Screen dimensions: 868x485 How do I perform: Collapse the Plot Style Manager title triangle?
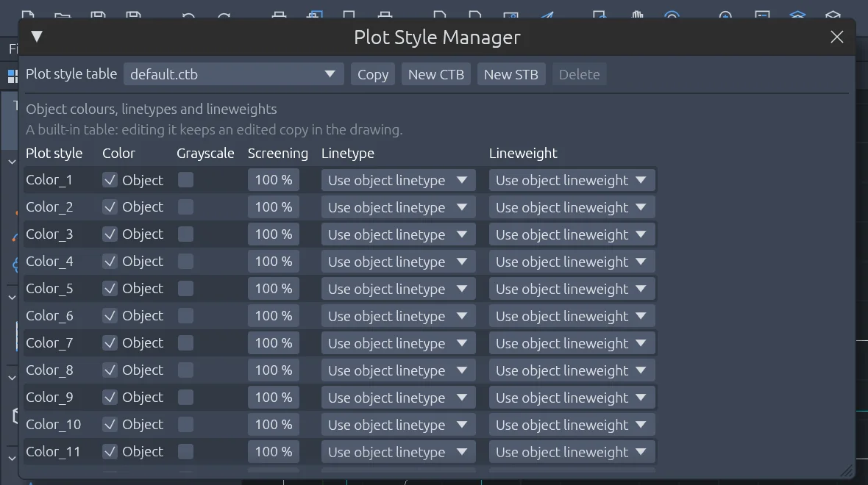(37, 37)
